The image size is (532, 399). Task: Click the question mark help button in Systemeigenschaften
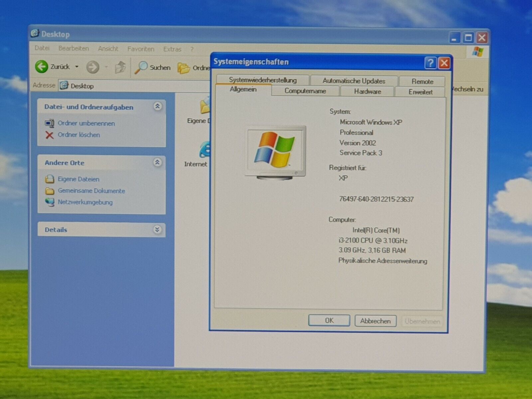tap(430, 63)
